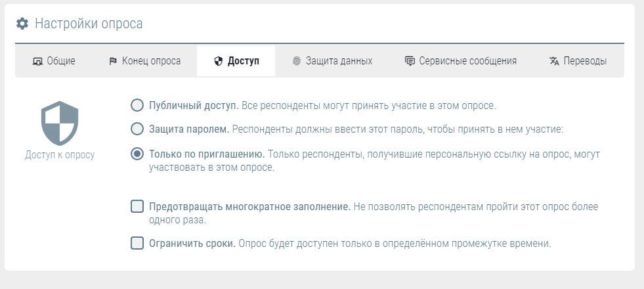644x289 pixels.
Task: Select the Публичный доступ radio button
Action: coord(137,106)
